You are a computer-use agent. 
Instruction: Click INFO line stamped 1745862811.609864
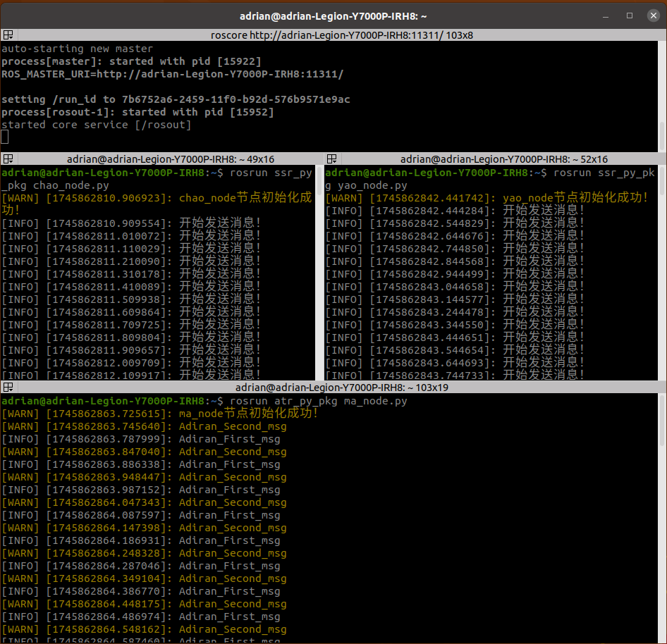coord(131,312)
